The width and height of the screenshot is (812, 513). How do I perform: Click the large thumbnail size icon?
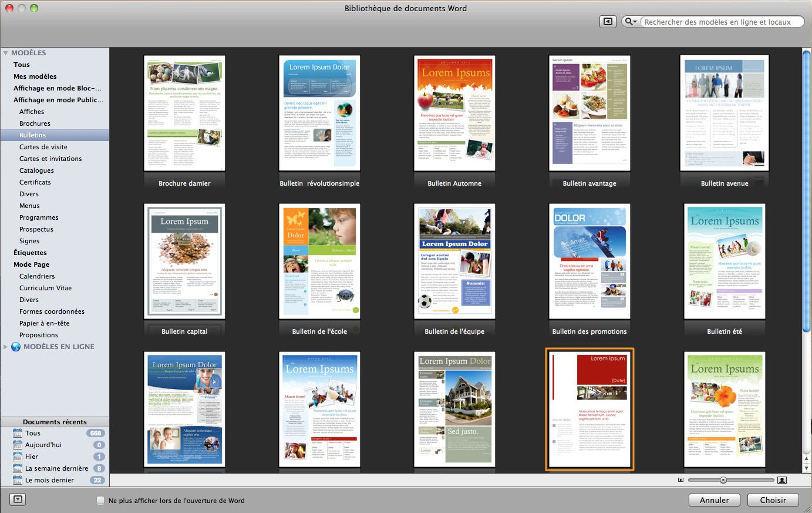click(781, 480)
